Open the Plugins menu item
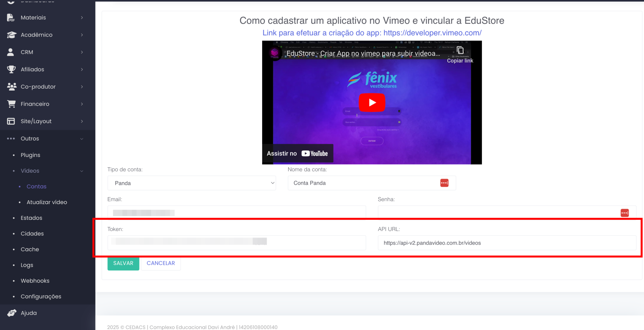644x330 pixels. [30, 155]
